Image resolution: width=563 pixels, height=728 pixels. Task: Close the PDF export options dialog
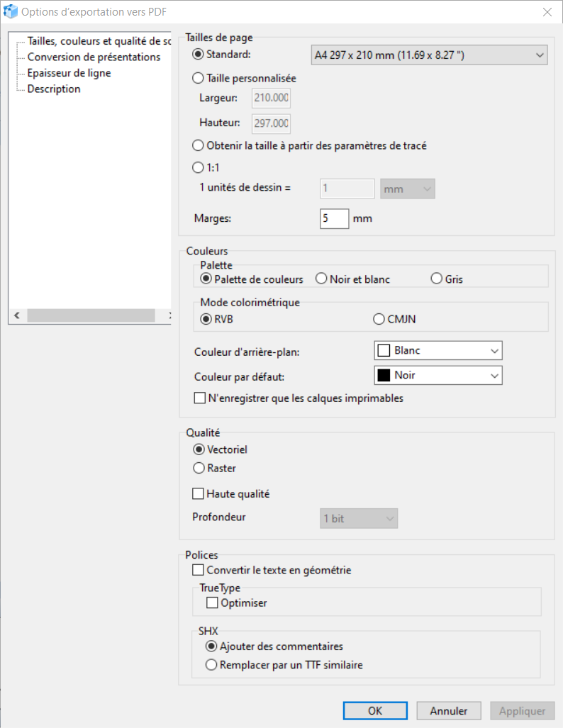tap(547, 12)
